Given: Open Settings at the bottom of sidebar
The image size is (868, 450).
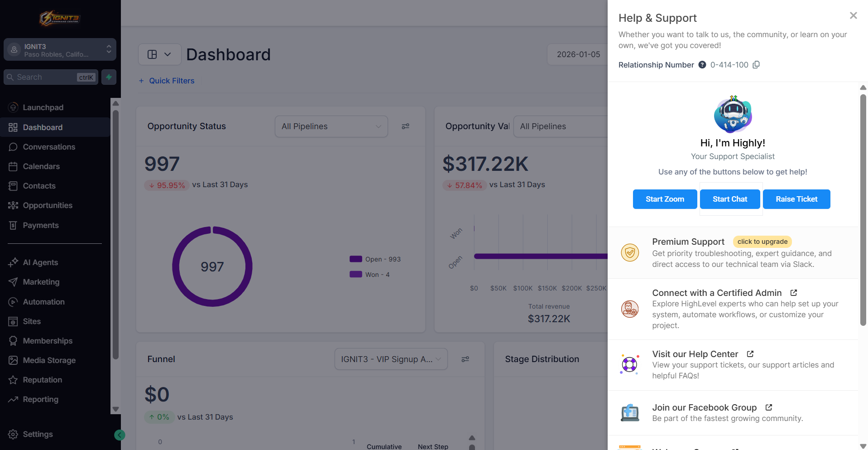Looking at the screenshot, I should pos(38,434).
